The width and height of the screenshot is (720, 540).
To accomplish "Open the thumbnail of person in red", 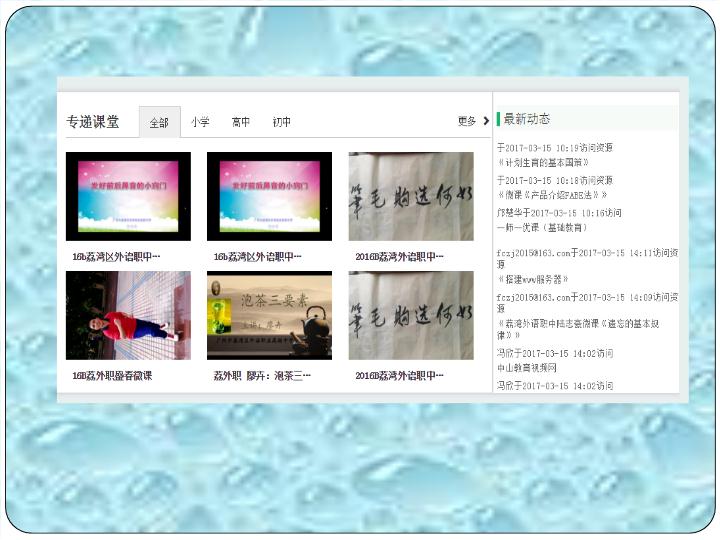I will (128, 315).
